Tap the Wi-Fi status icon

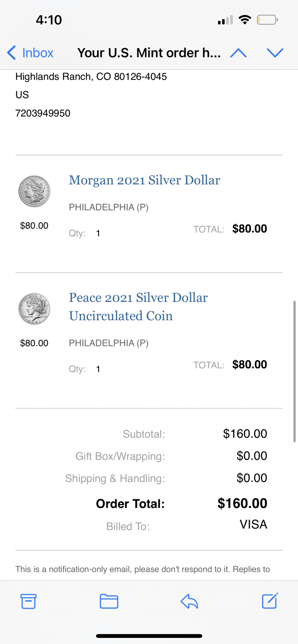click(x=245, y=20)
